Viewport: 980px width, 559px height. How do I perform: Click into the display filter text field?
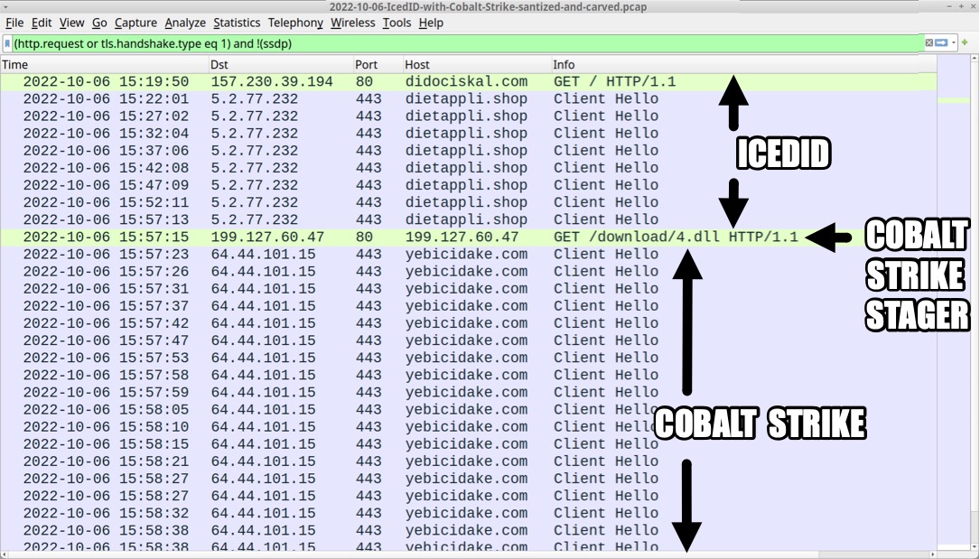(x=468, y=43)
